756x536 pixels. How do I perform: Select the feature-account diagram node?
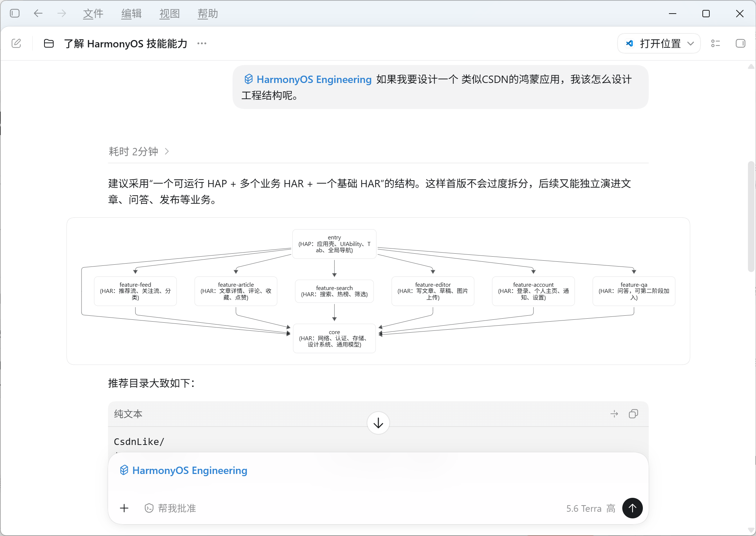click(x=533, y=291)
